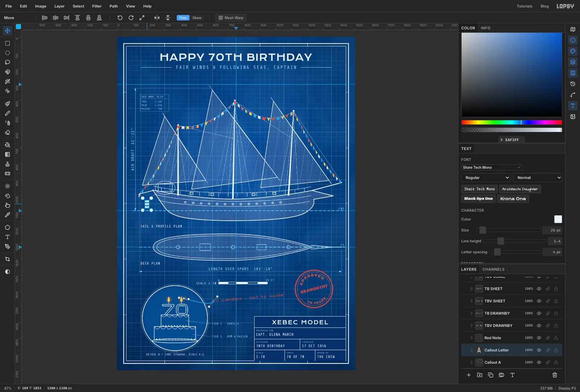Open the Normal style dropdown
The height and width of the screenshot is (392, 580).
pyautogui.click(x=538, y=178)
